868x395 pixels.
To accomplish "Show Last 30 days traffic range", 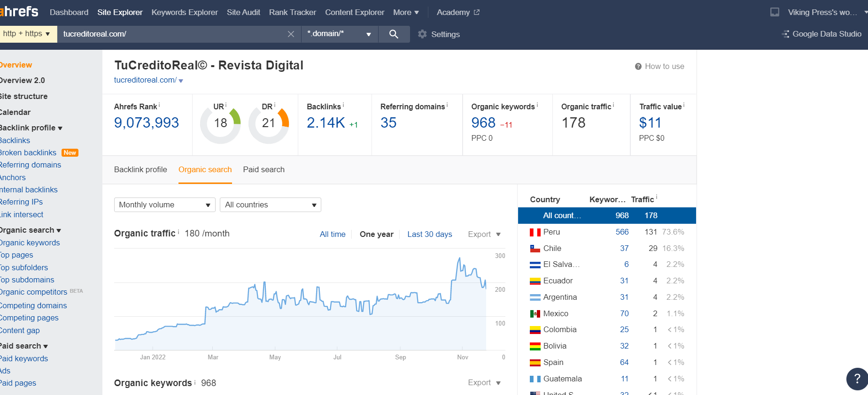I will [430, 234].
